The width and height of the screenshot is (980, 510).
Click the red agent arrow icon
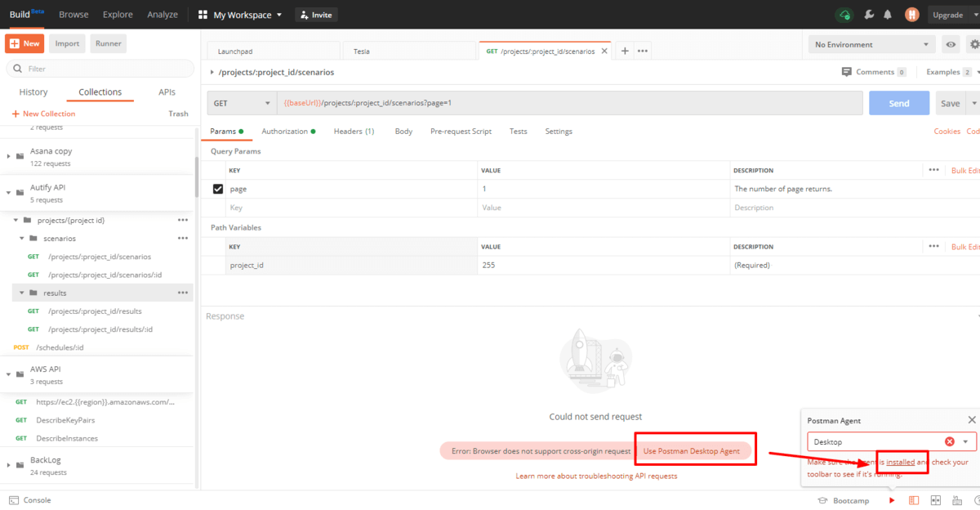[892, 500]
